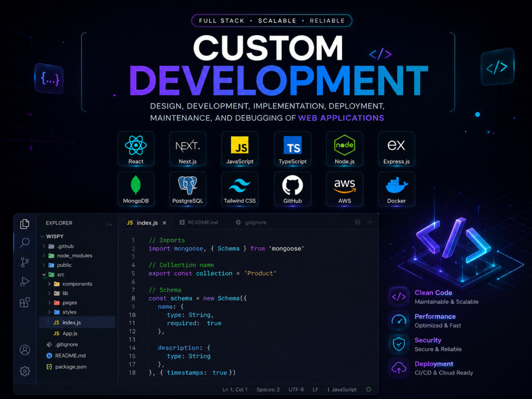Expand the public folder
Image resolution: width=532 pixels, height=399 pixels.
44,265
